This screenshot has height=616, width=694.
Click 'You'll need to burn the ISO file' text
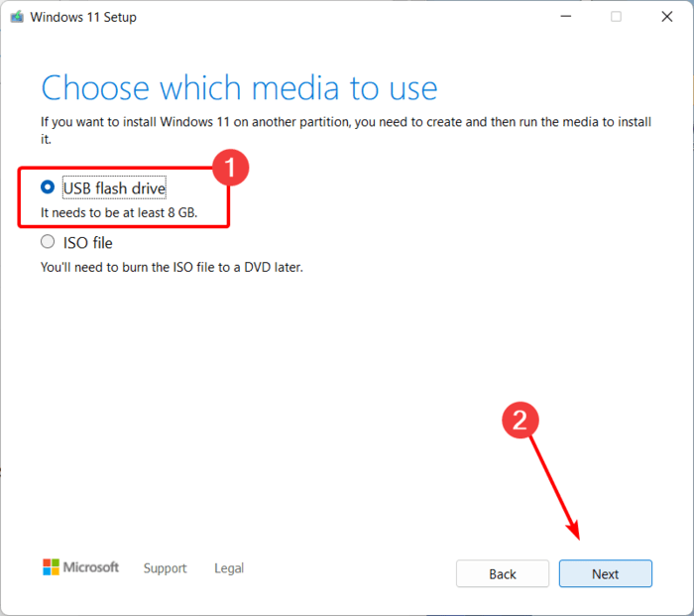coord(172,267)
